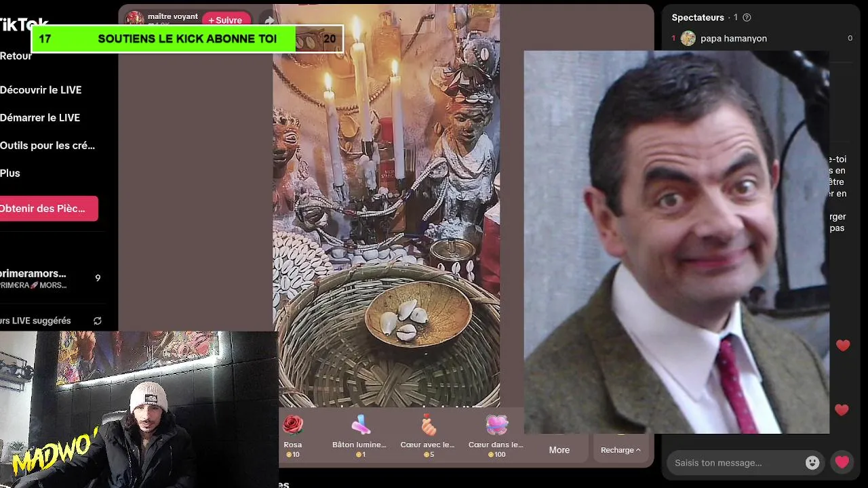Share the live stream arrow icon
Viewport: 868px width, 488px height.
(x=269, y=20)
